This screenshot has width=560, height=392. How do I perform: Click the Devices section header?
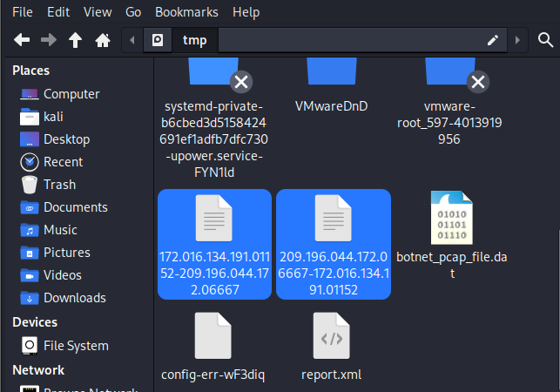35,322
